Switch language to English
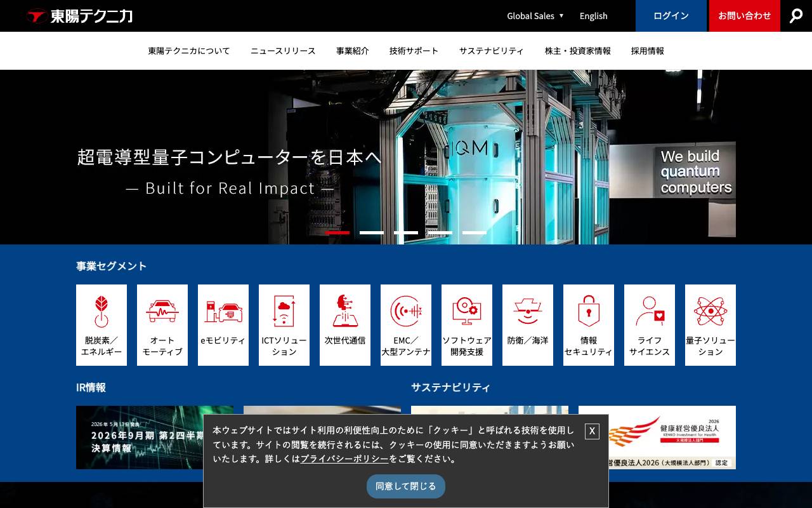The width and height of the screenshot is (812, 508). pos(594,16)
